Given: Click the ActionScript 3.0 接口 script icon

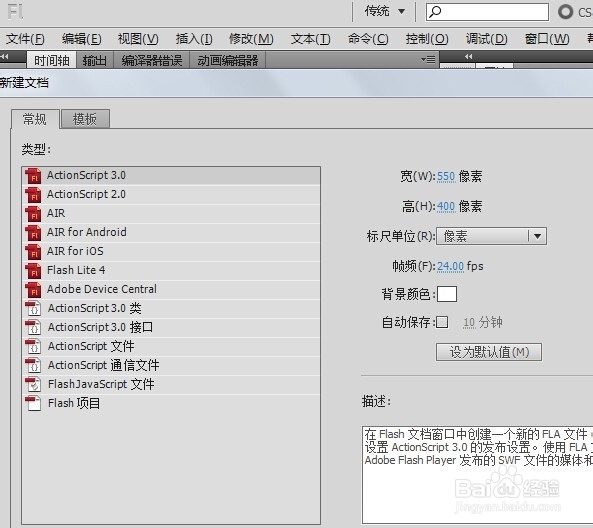Looking at the screenshot, I should [x=33, y=328].
